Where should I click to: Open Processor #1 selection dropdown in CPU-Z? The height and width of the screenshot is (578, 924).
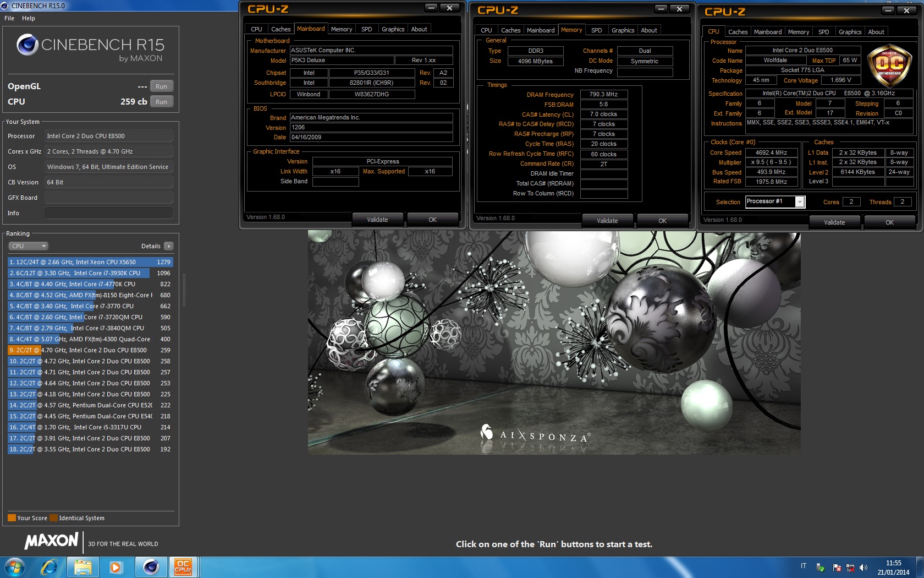click(776, 201)
